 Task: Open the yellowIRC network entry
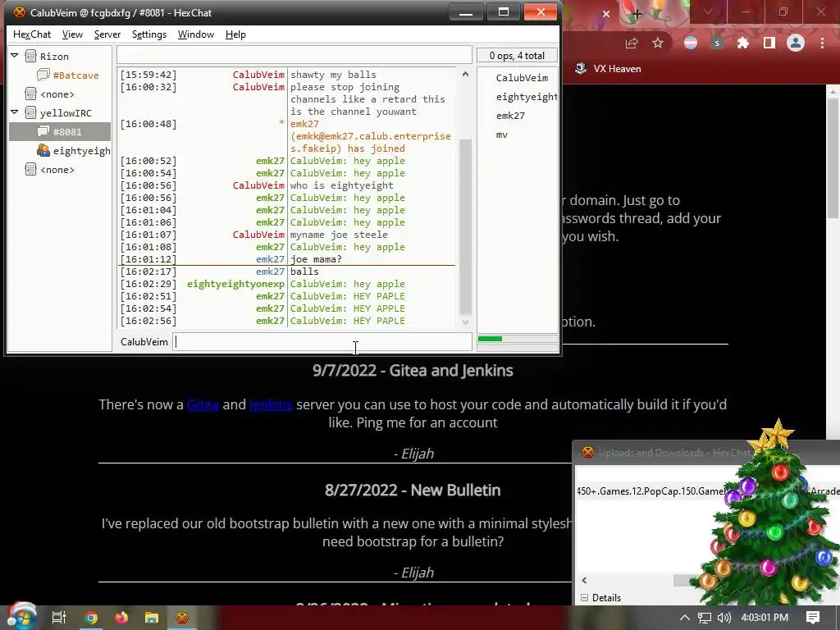(66, 113)
